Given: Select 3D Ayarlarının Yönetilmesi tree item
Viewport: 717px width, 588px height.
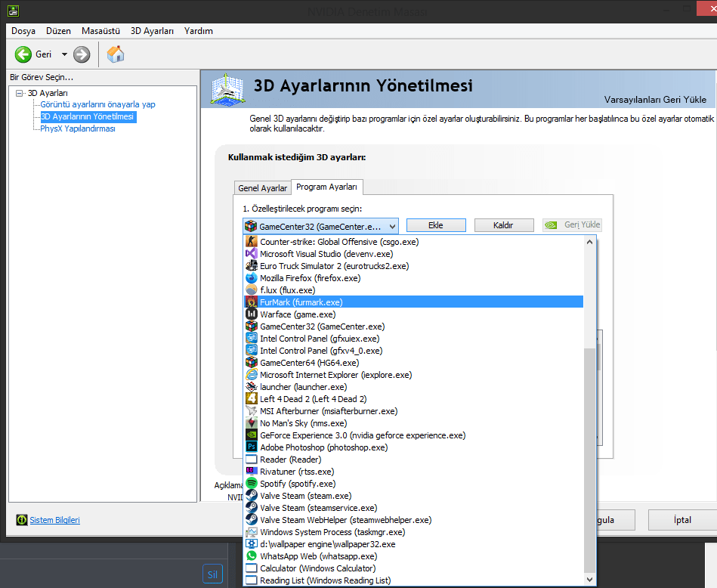Looking at the screenshot, I should coord(88,116).
